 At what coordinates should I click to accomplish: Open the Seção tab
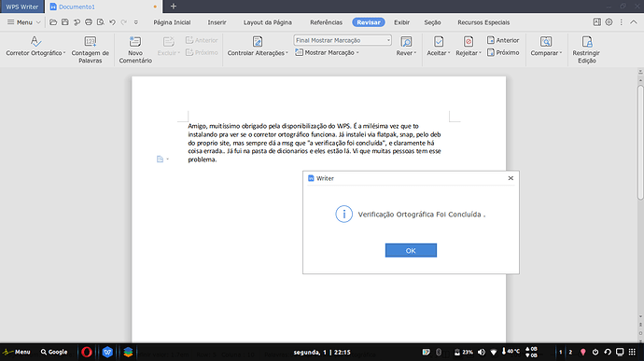coord(432,22)
